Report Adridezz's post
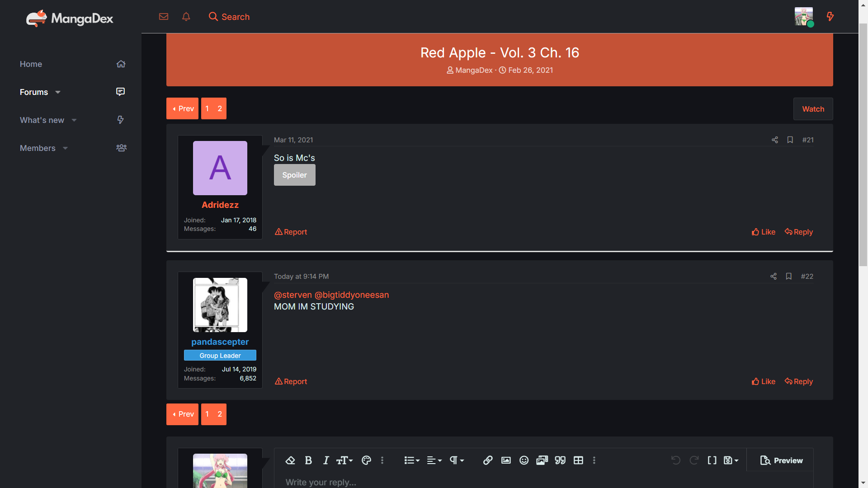This screenshot has width=868, height=488. pos(291,232)
